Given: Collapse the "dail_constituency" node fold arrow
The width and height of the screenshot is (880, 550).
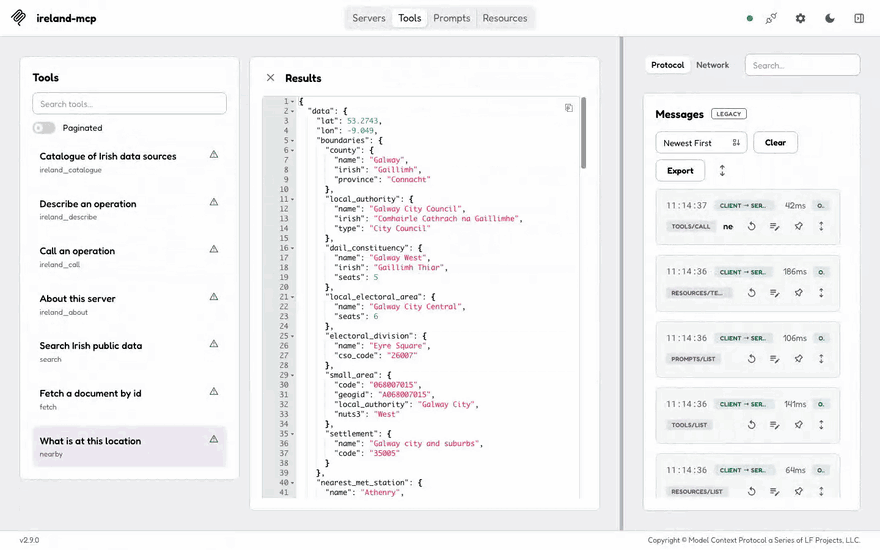Looking at the screenshot, I should (x=292, y=248).
